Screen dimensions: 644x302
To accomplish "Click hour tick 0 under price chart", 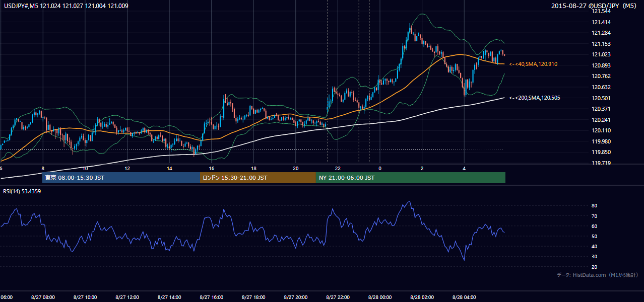I will 380,168.
